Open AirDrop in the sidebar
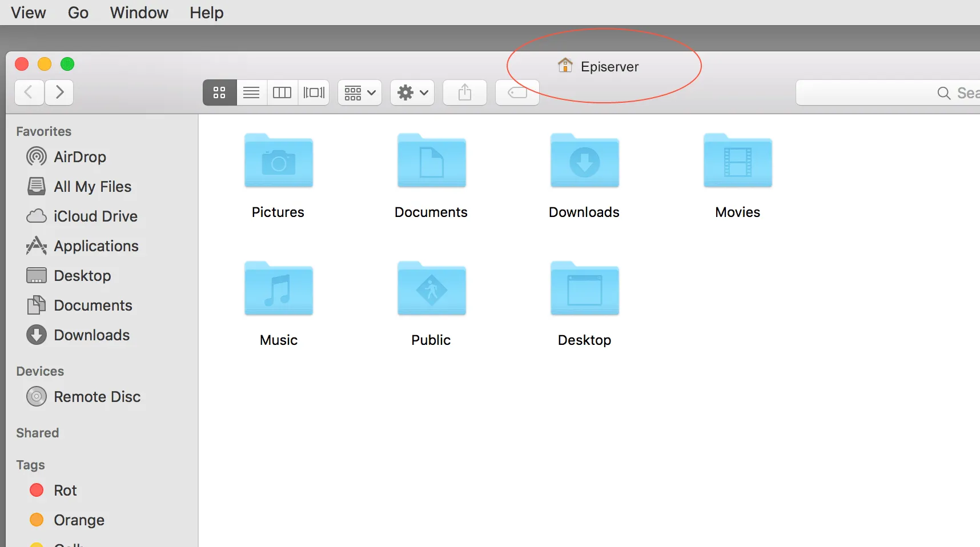The height and width of the screenshot is (547, 980). click(x=66, y=156)
